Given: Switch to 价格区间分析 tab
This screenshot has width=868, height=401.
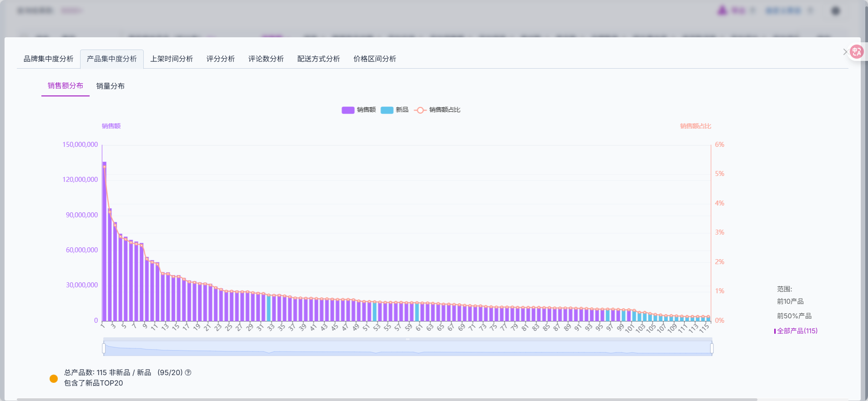Looking at the screenshot, I should (x=374, y=59).
